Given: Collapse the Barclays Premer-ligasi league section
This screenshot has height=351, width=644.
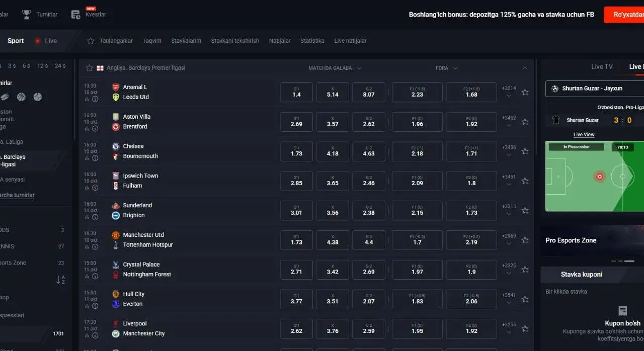Looking at the screenshot, I should 525,68.
